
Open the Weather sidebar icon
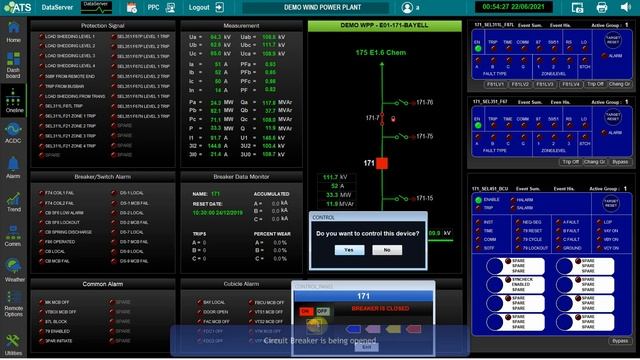coord(14,270)
